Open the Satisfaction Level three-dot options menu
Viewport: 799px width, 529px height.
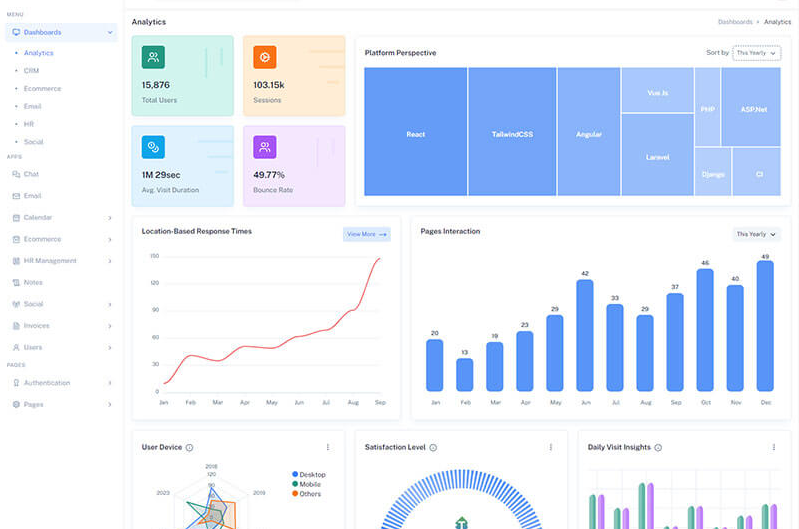550,447
